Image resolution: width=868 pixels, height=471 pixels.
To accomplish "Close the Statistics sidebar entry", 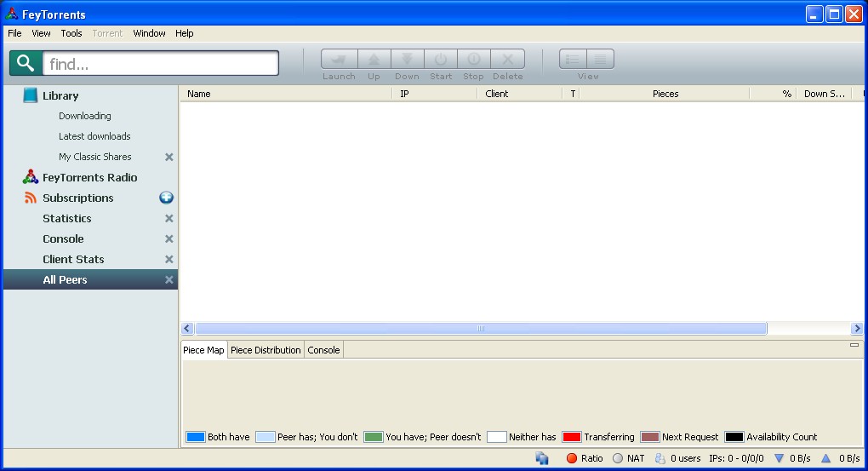I will click(168, 218).
